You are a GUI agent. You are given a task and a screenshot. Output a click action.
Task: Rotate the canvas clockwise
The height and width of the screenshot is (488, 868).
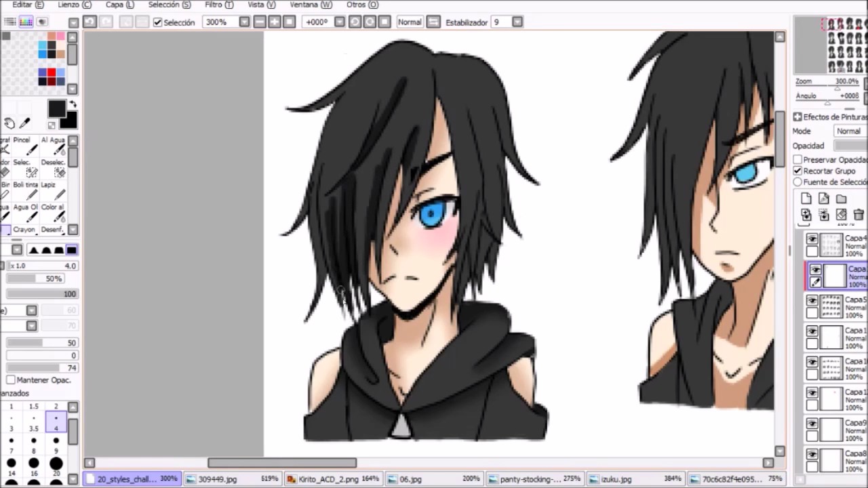(370, 22)
